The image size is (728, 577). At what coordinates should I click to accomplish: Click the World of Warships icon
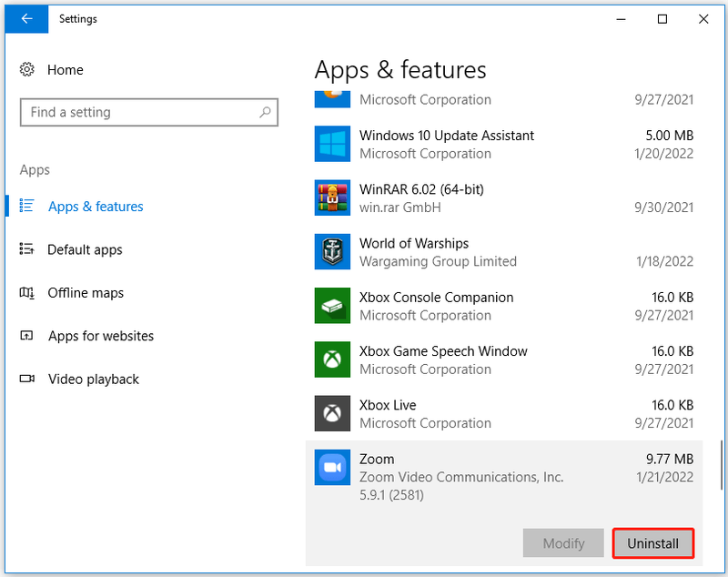pyautogui.click(x=332, y=251)
